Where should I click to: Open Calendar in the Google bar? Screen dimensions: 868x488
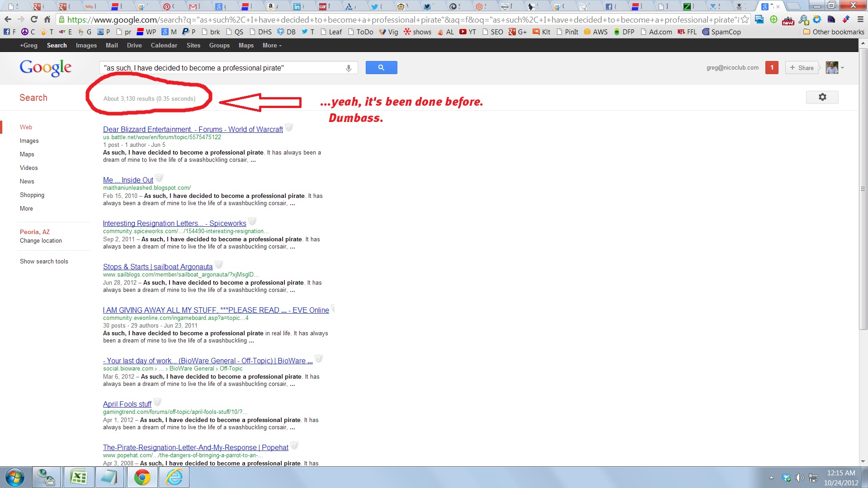pyautogui.click(x=164, y=45)
